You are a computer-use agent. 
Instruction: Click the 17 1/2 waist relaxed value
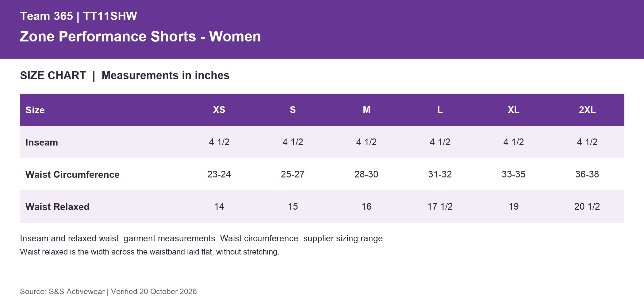pos(440,206)
